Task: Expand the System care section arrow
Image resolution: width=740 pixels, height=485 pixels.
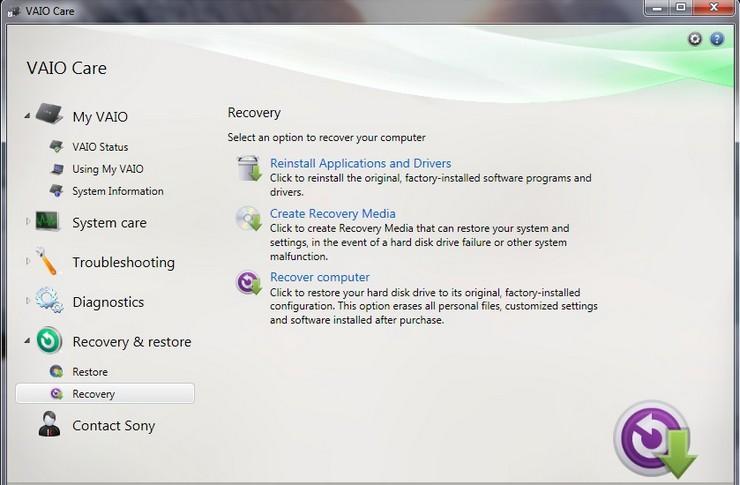Action: coord(28,221)
